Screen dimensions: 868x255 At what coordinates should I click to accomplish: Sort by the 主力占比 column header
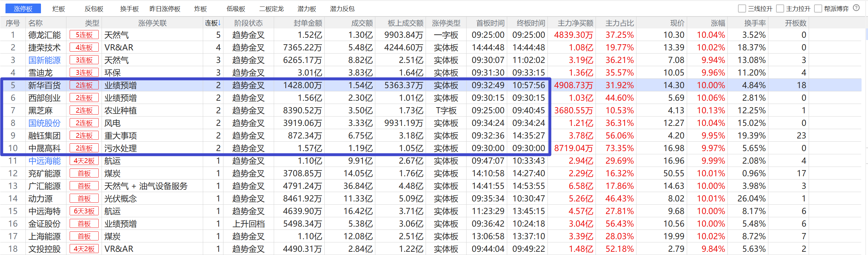point(620,23)
